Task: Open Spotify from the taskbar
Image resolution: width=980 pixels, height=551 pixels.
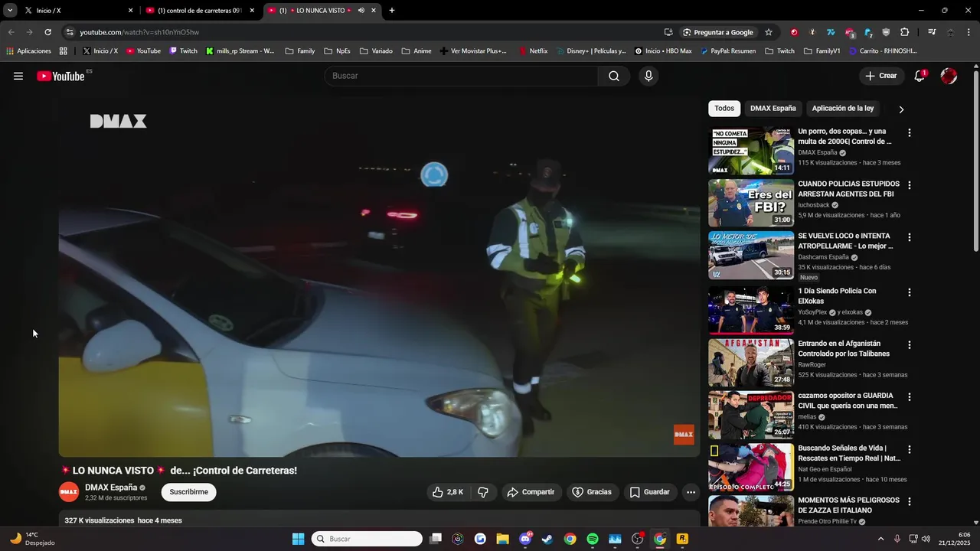Action: pos(593,539)
